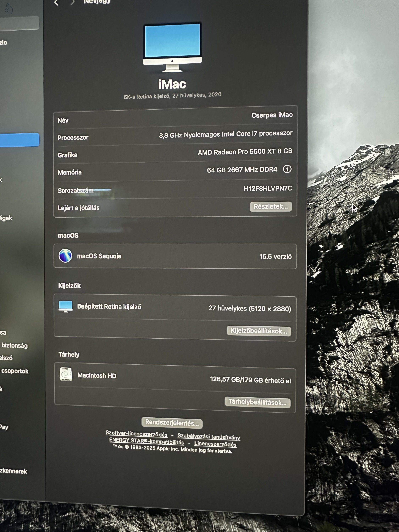The image size is (399, 532).
Task: Click 5K-s Retina kijelző subtitle
Action: point(172,95)
